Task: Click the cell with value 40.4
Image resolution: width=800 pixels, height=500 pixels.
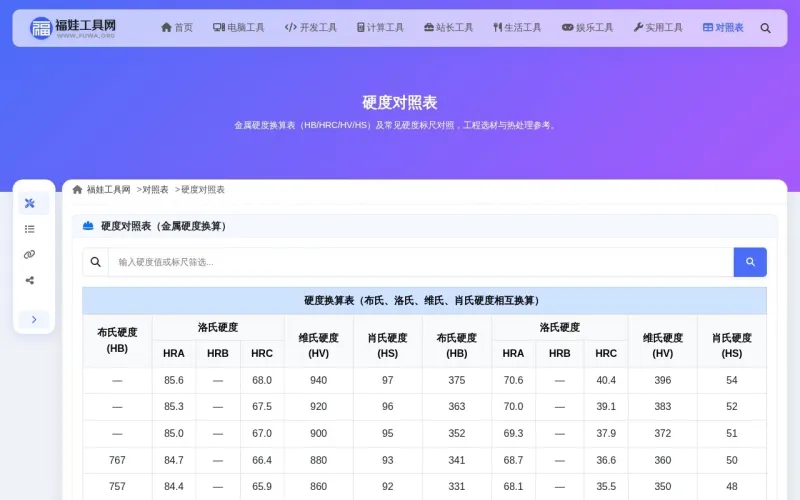Action: pos(606,380)
